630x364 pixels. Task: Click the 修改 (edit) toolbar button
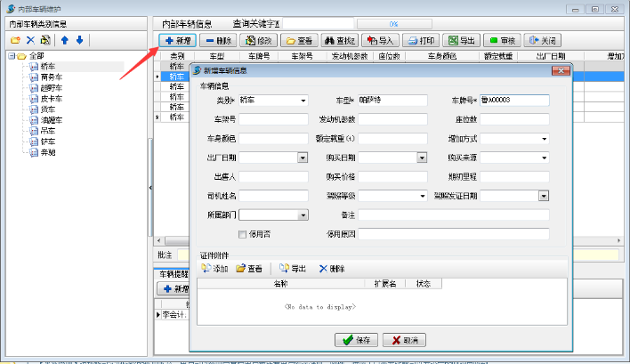click(258, 41)
